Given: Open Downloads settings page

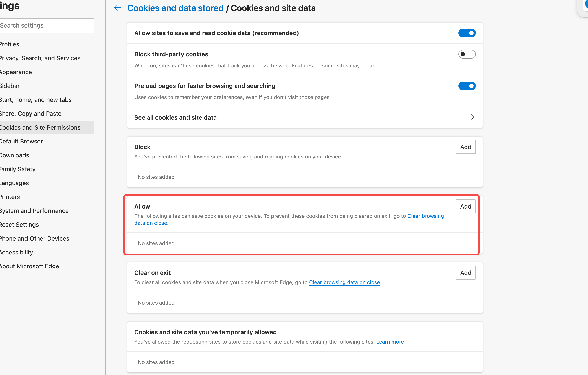Looking at the screenshot, I should click(x=15, y=155).
